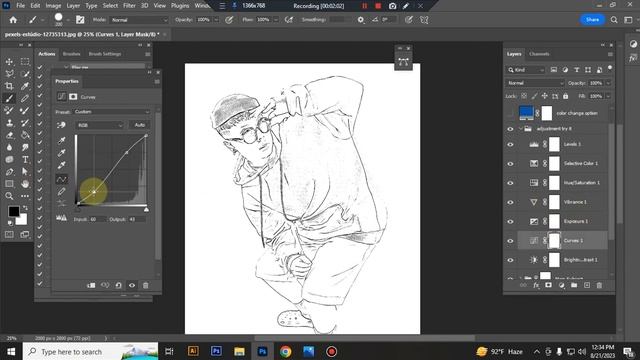Reset Curves to adjustment defaults
The image size is (640, 360).
[x=118, y=285]
